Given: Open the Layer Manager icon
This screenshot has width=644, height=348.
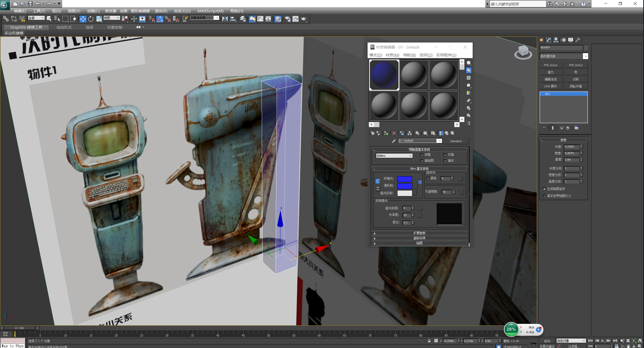Looking at the screenshot, I should pyautogui.click(x=243, y=19).
